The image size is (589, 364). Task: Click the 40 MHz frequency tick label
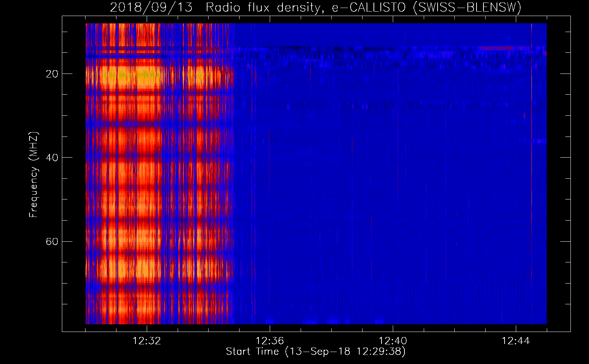coord(52,158)
